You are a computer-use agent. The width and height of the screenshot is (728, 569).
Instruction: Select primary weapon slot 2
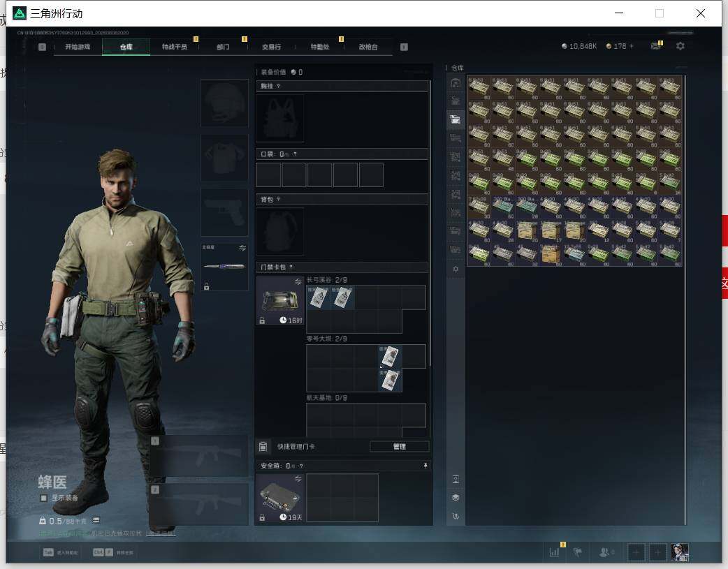coord(198,505)
